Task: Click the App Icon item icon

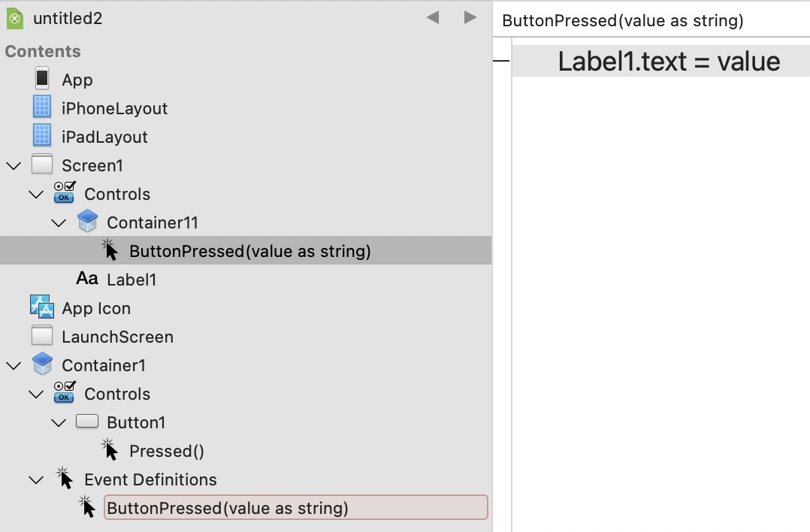Action: pos(42,307)
